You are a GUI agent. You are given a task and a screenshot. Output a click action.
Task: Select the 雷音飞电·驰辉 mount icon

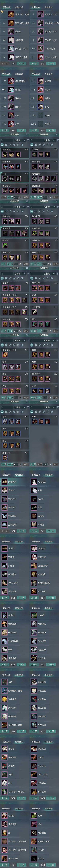coord(11,14)
